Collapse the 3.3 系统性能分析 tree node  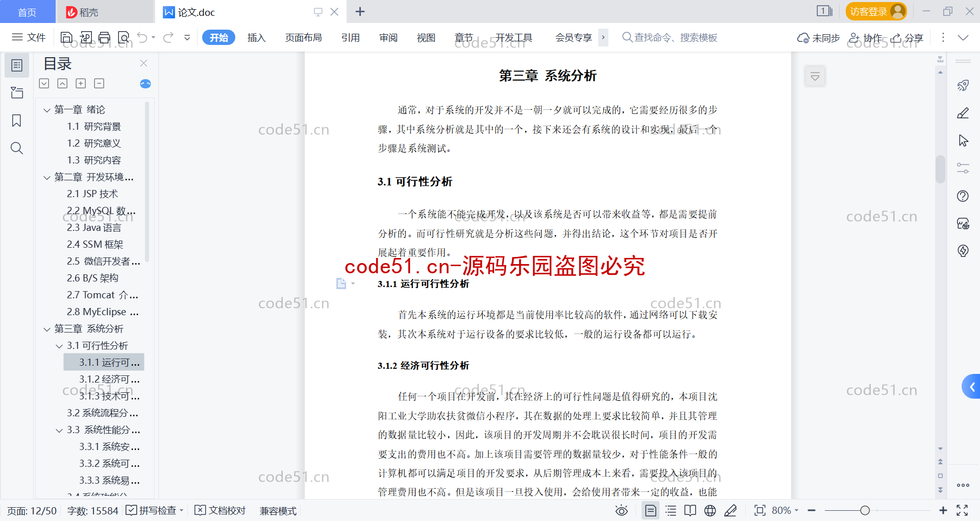click(x=59, y=430)
